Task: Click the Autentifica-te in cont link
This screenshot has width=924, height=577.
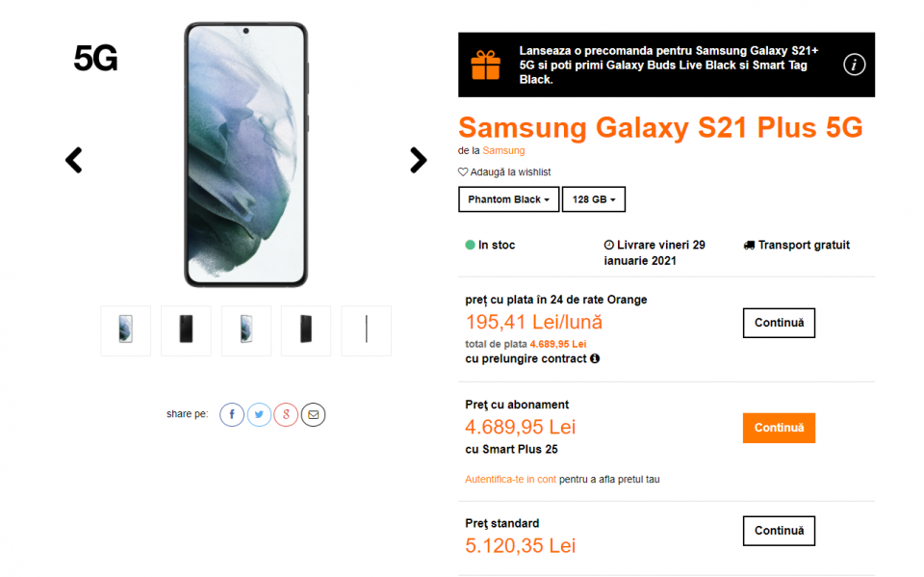Action: tap(510, 479)
